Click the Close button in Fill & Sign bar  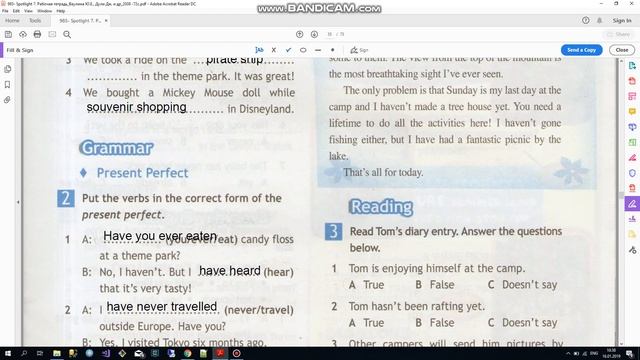pos(622,50)
